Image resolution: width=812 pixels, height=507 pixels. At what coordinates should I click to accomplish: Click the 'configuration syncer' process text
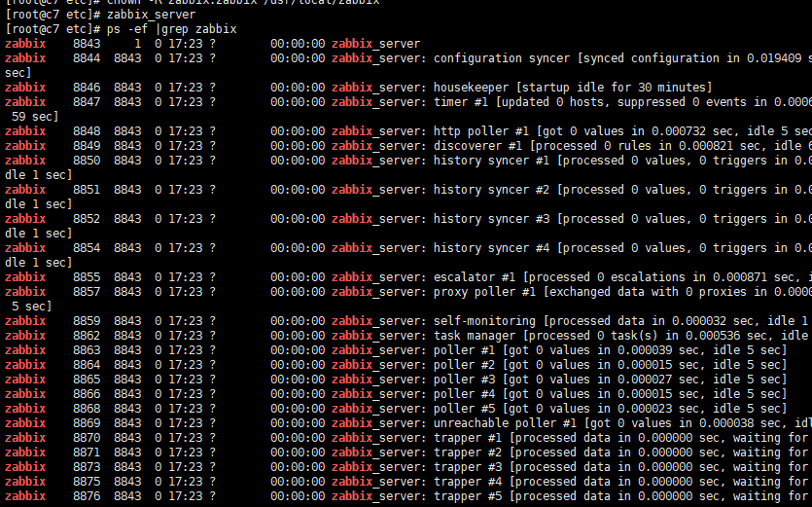click(x=501, y=58)
